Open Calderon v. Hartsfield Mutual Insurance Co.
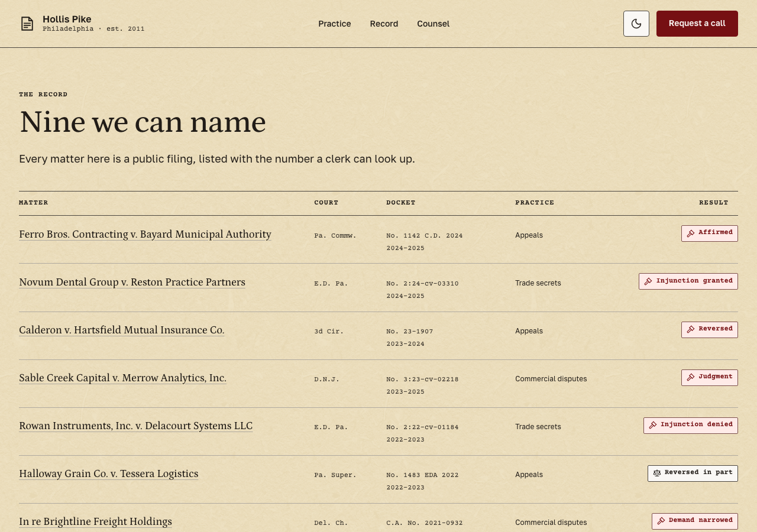This screenshot has width=757, height=532. pos(122,330)
